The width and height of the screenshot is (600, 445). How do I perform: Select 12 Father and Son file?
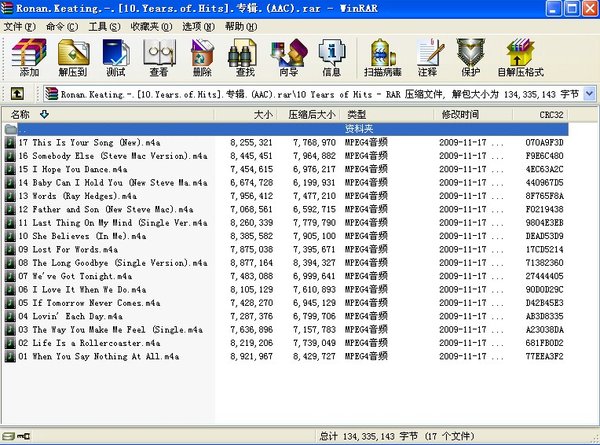106,210
